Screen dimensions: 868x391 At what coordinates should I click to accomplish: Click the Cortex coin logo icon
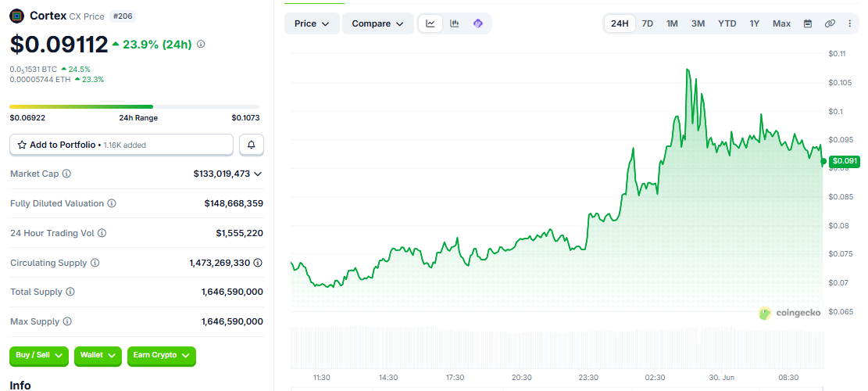coord(17,16)
